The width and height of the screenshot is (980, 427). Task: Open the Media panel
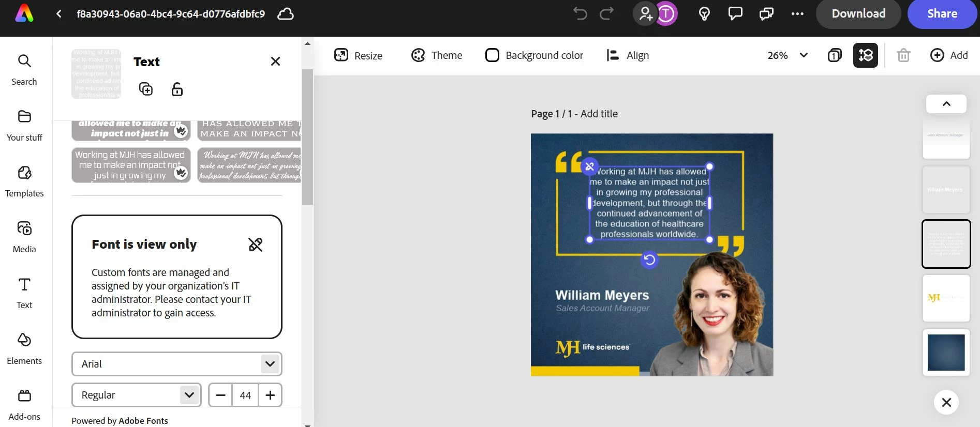24,237
